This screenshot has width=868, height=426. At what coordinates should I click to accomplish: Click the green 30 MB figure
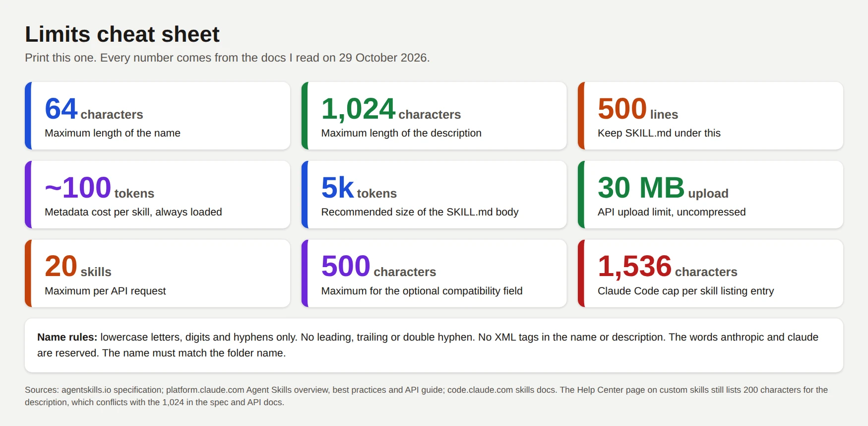pyautogui.click(x=641, y=188)
